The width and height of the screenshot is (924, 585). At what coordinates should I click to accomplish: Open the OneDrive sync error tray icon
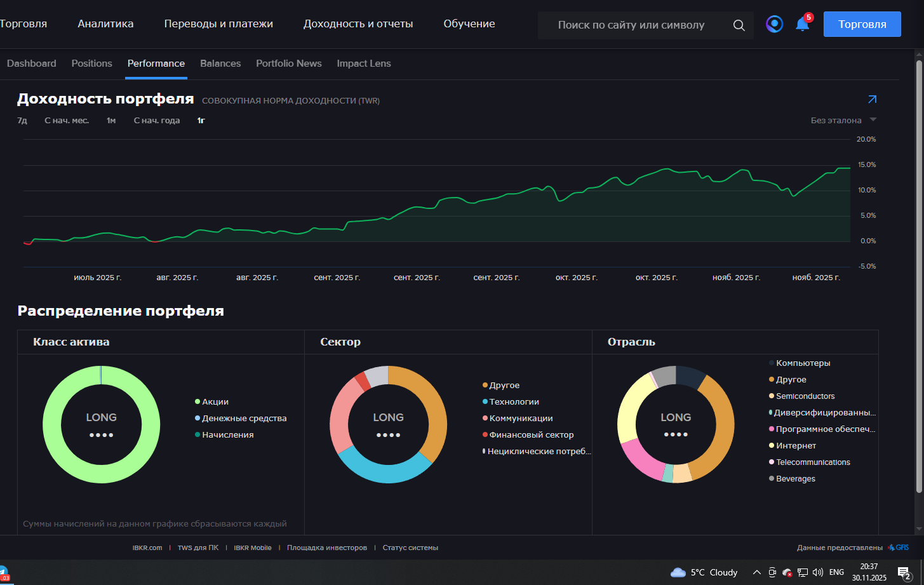pos(787,572)
